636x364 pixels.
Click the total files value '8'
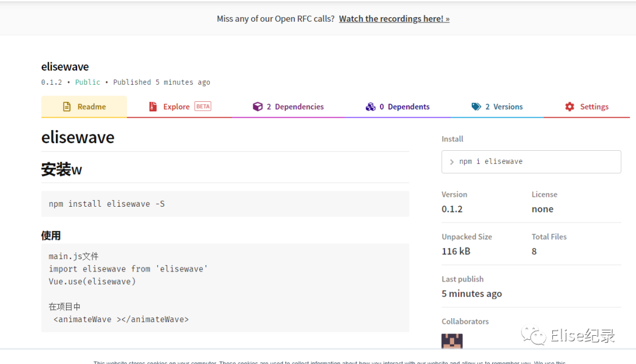[534, 251]
